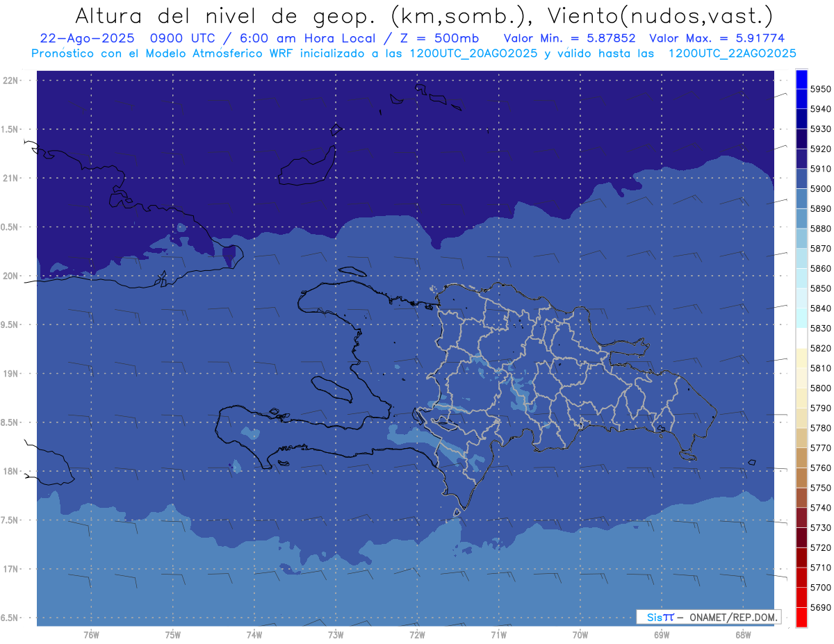This screenshot has width=834, height=644.
Task: Click the colorbar band between 5880 and 5870
Action: pos(801,238)
